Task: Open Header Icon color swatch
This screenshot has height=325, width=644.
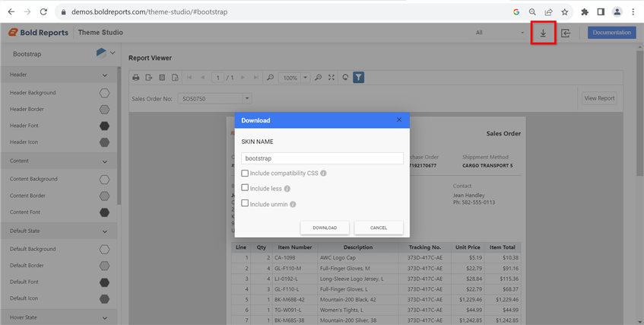Action: (x=104, y=142)
